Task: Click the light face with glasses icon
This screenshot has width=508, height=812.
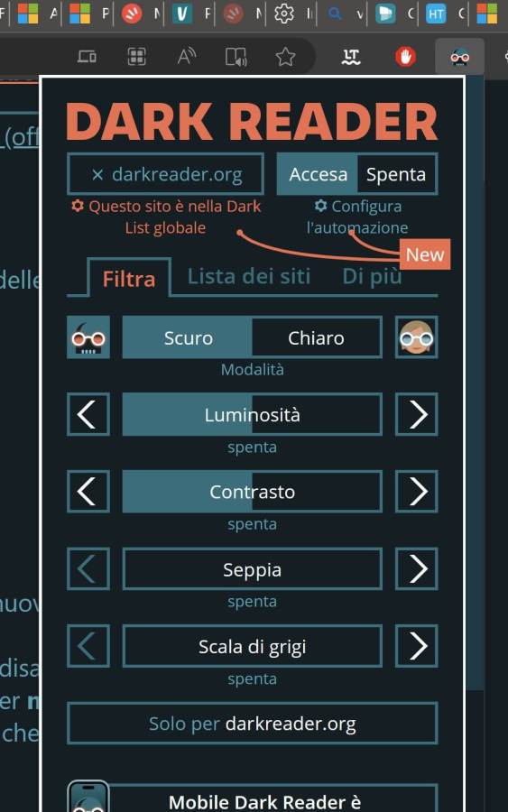Action: [x=416, y=337]
